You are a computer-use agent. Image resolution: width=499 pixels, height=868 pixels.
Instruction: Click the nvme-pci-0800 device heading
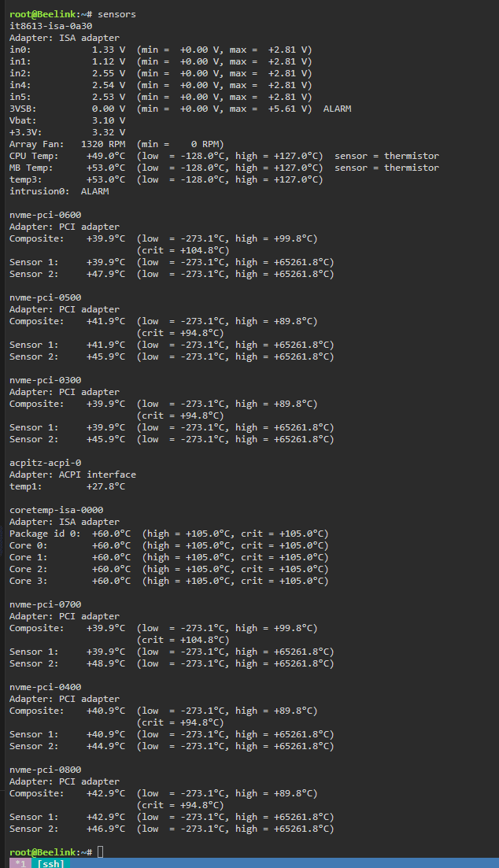pos(45,770)
